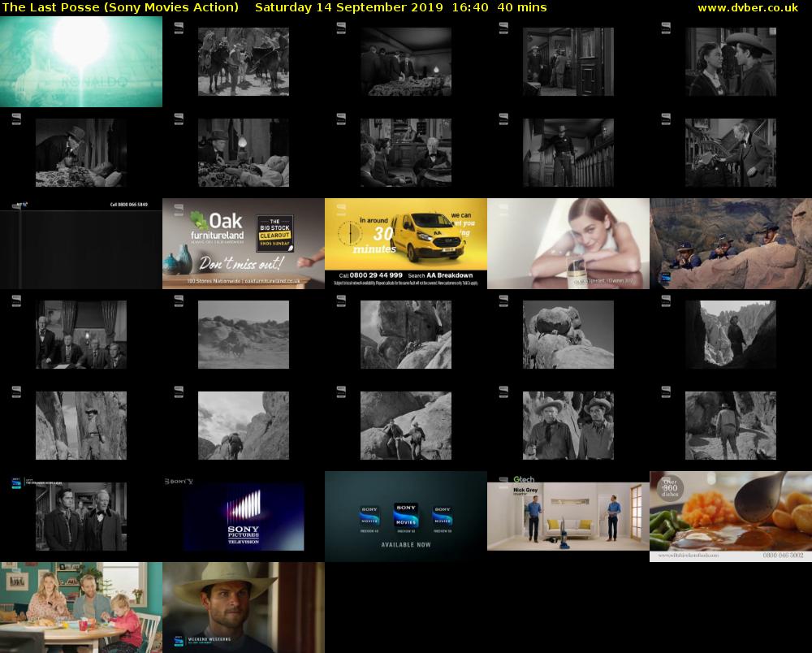The height and width of the screenshot is (653, 812).
Task: Select thumbnail of riders galloping across desert
Action: 244,335
